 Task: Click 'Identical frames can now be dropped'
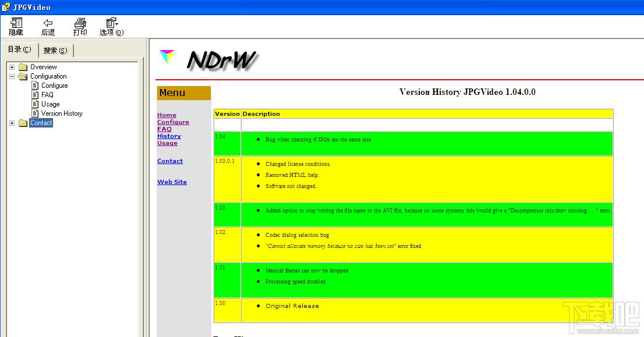click(307, 271)
